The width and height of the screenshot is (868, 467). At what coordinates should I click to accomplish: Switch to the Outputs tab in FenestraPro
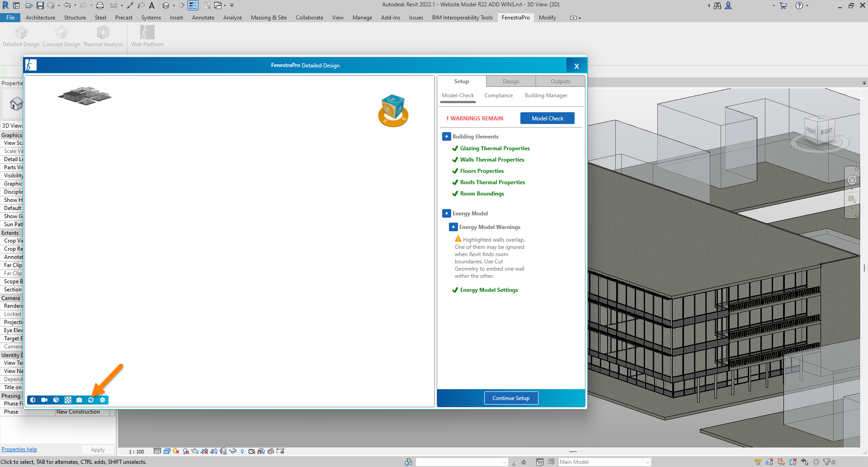(560, 81)
